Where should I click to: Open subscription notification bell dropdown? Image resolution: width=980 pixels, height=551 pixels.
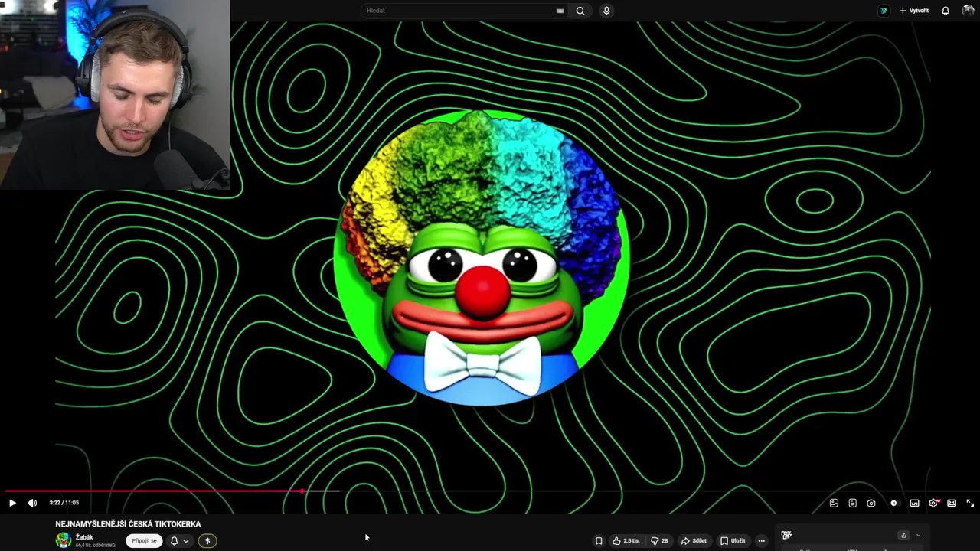tap(179, 541)
